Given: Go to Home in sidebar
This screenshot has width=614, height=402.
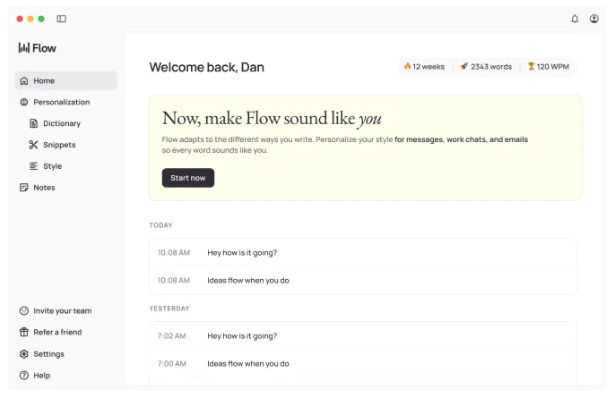Looking at the screenshot, I should [x=44, y=81].
